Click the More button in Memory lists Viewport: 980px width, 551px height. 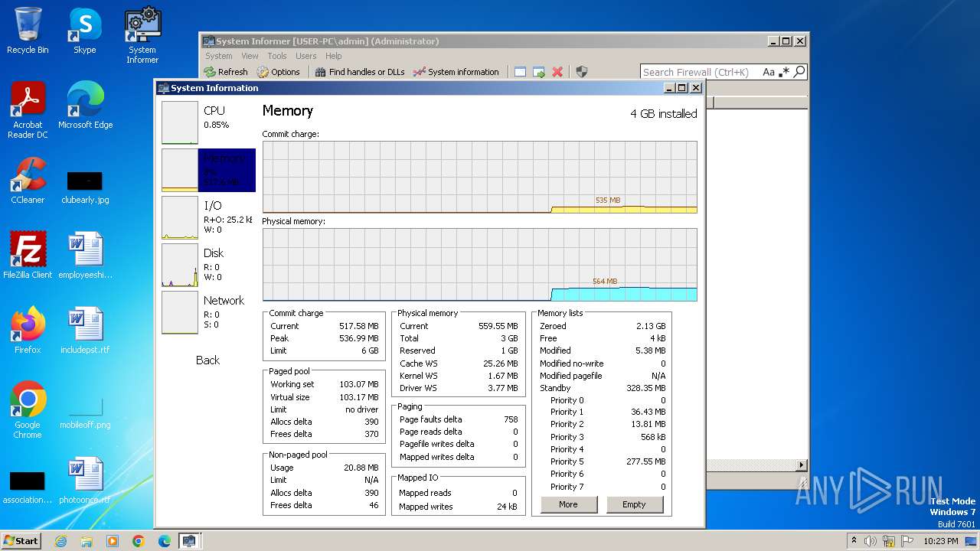click(568, 504)
